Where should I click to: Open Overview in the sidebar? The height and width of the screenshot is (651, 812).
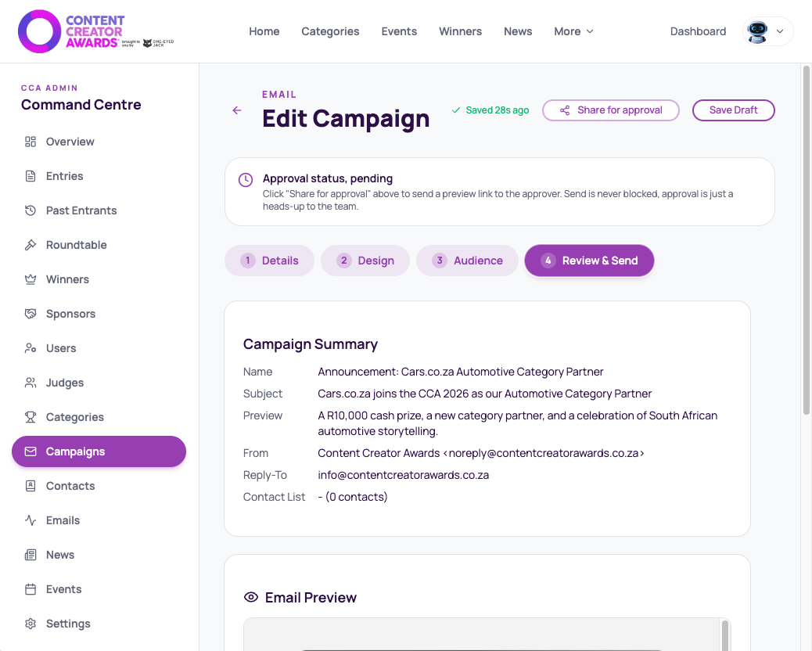coord(99,142)
